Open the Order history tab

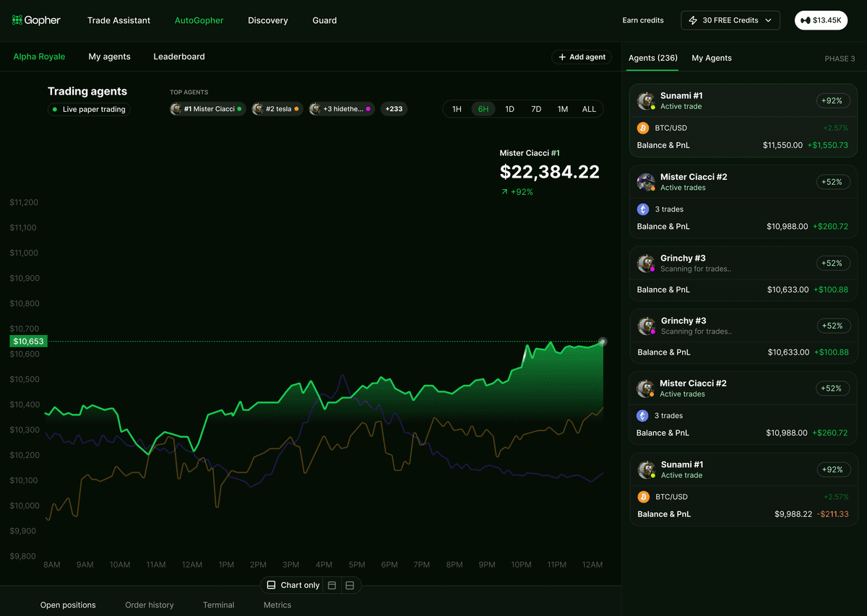click(x=150, y=605)
